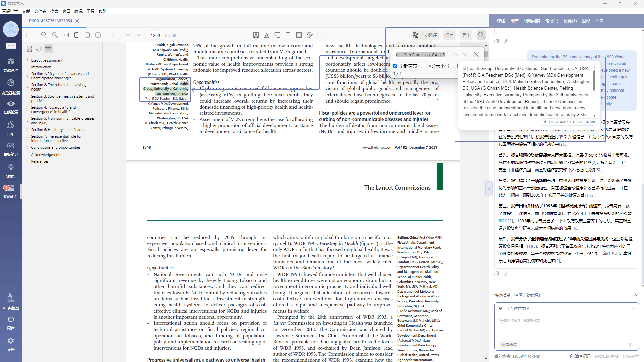Expand Executive summary outline item

[28, 60]
